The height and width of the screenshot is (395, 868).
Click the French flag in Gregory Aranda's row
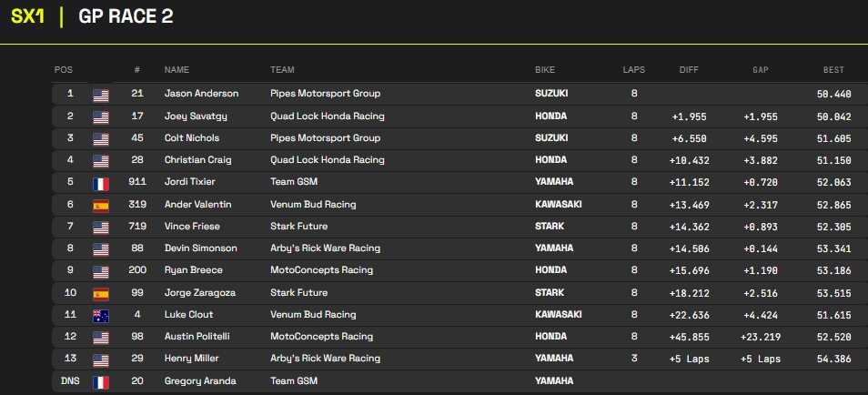[x=100, y=381]
